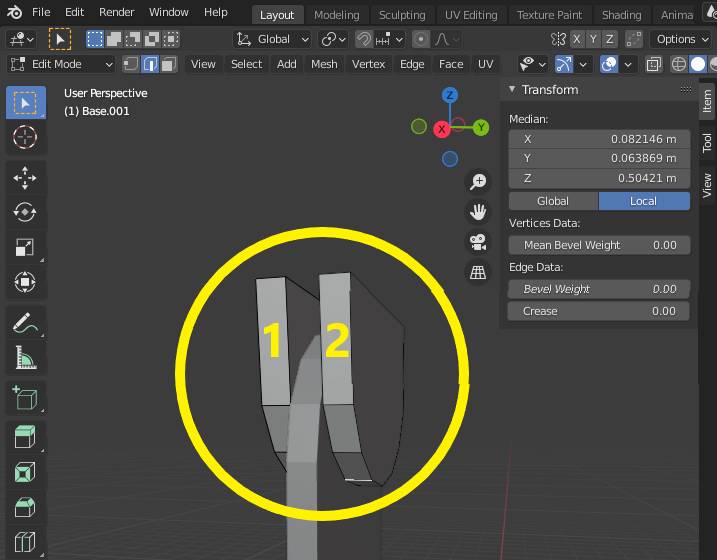Click the pan view hand icon
This screenshot has height=560, width=717.
[x=478, y=212]
